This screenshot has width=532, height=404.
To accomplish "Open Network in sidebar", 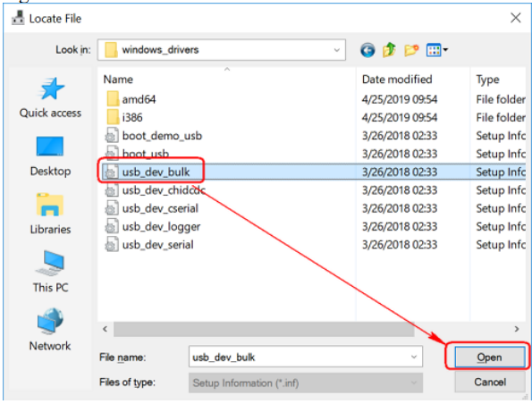I will click(50, 330).
